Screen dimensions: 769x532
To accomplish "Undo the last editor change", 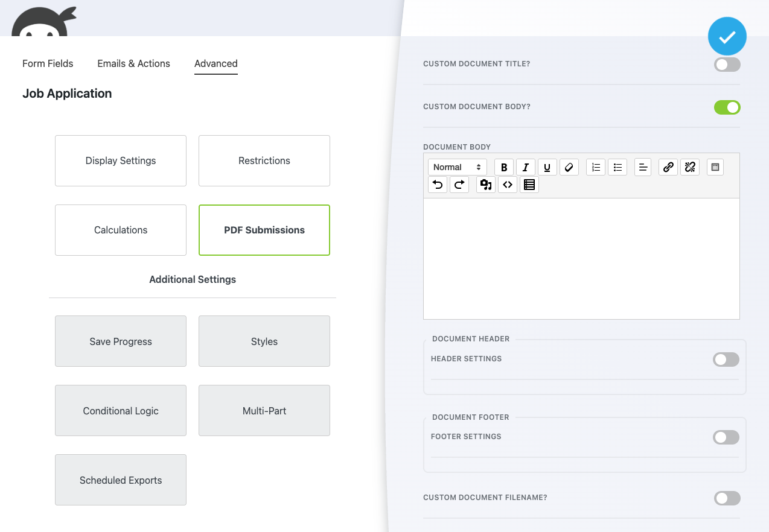I will tap(438, 185).
